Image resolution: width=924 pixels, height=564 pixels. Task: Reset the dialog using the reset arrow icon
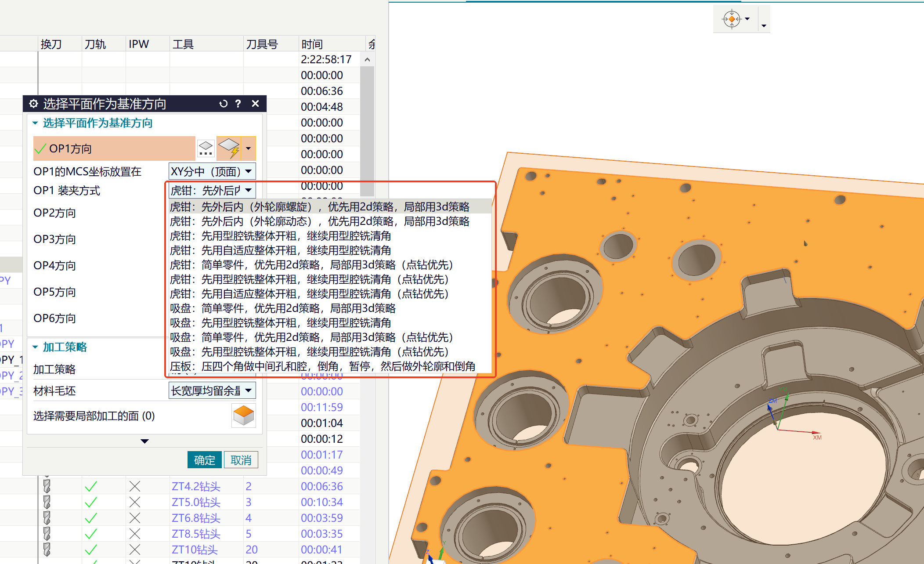(223, 104)
